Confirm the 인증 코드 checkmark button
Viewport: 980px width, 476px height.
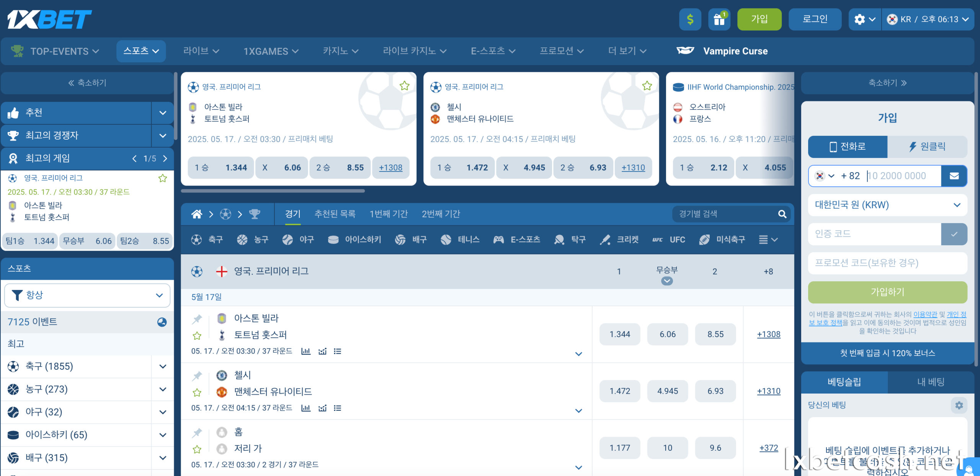pyautogui.click(x=954, y=234)
